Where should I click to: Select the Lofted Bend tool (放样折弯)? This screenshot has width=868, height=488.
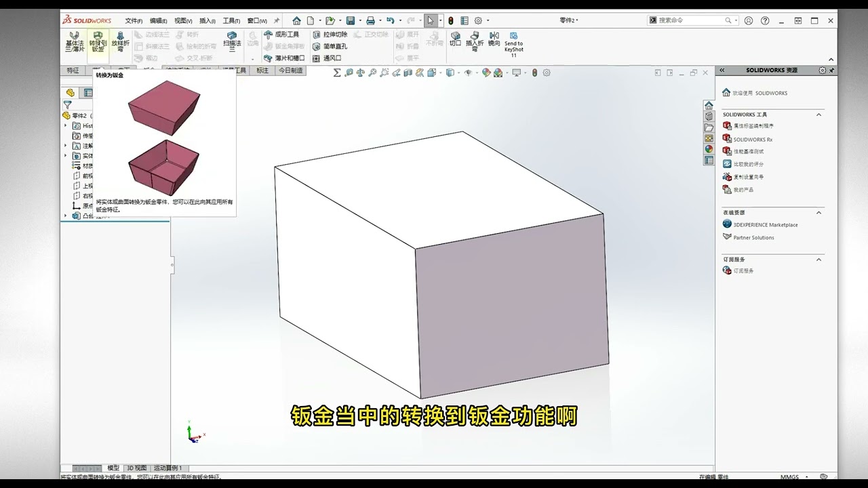[x=121, y=41]
